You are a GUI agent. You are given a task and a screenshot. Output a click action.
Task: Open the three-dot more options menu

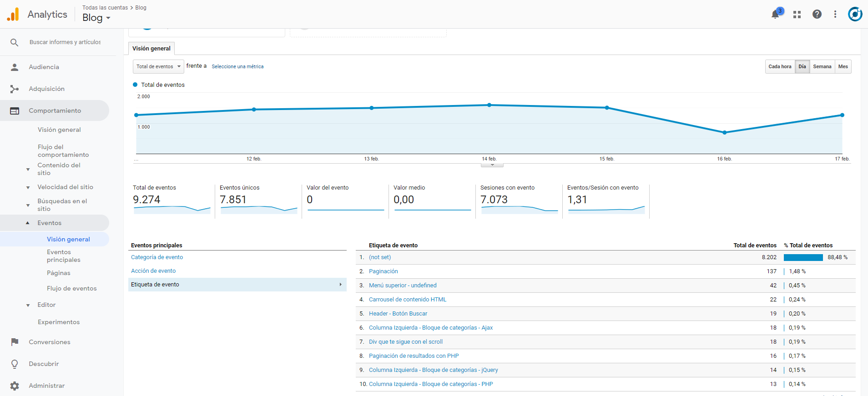pos(835,14)
